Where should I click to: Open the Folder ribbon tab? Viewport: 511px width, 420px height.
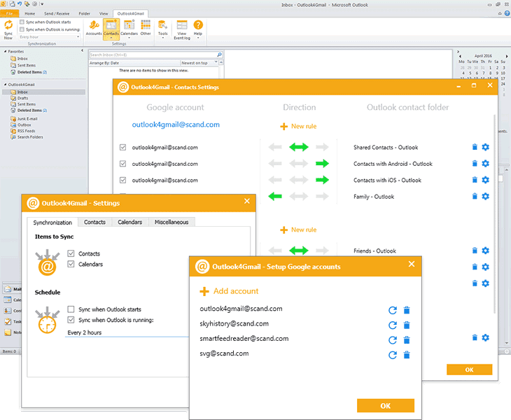click(85, 14)
